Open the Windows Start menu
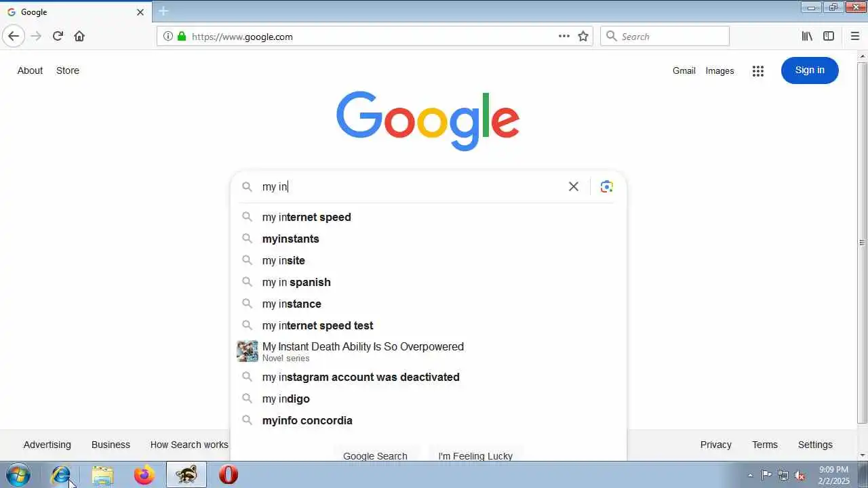 [18, 475]
